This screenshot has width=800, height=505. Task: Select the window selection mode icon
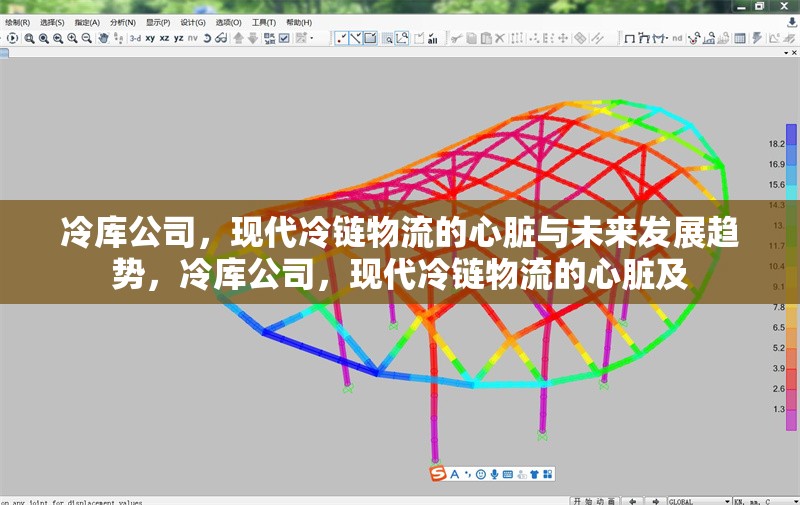(x=370, y=38)
